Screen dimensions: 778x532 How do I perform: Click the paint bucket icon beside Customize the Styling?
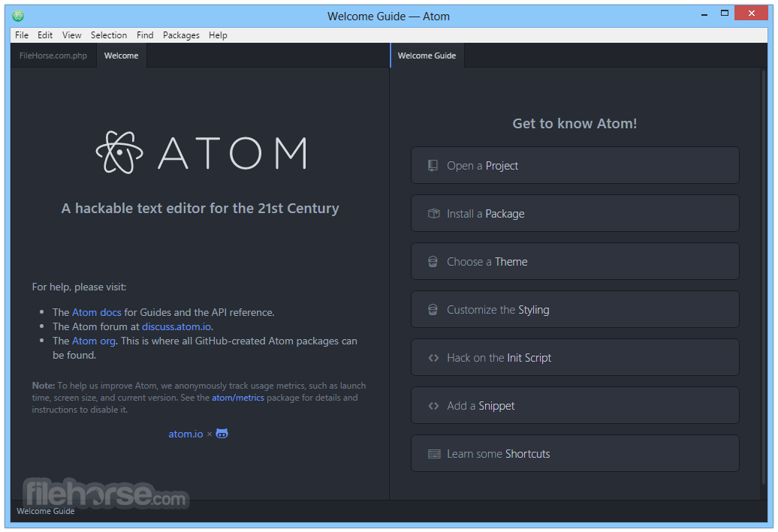[433, 310]
